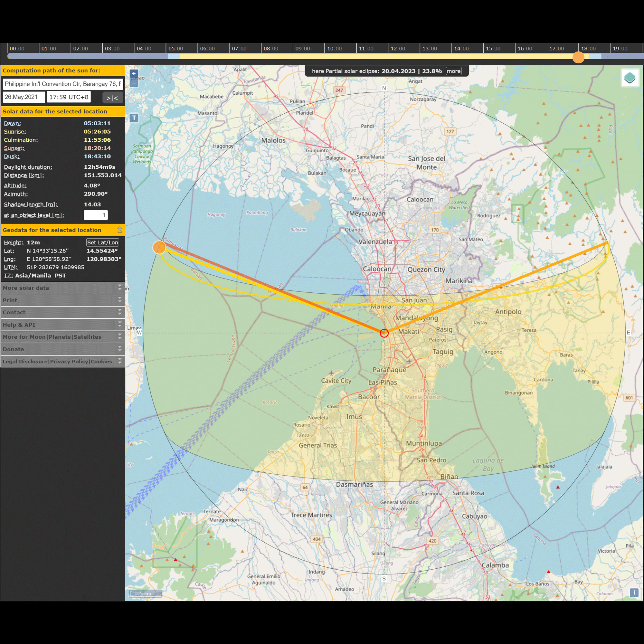Click the location search input field
This screenshot has height=644, width=644.
[x=63, y=84]
